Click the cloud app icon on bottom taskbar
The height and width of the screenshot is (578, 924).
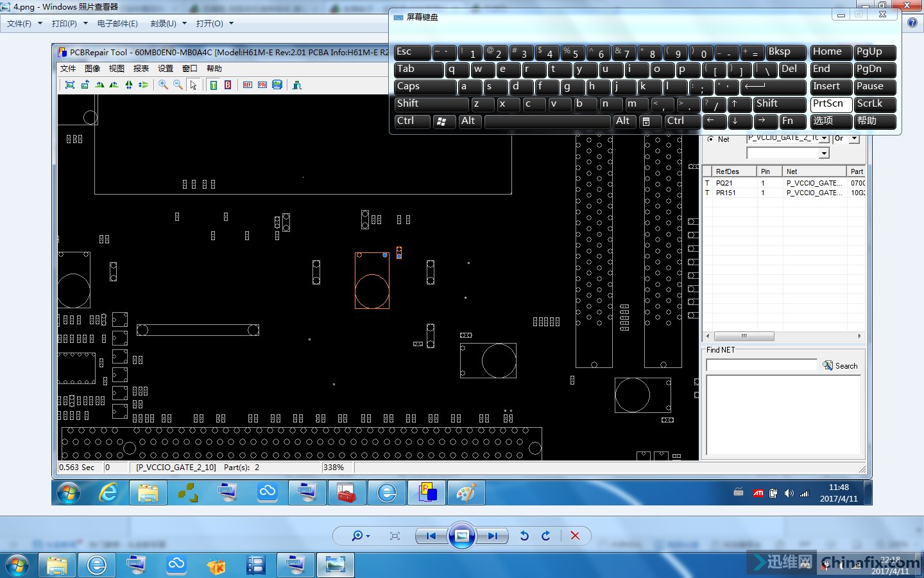pyautogui.click(x=176, y=565)
